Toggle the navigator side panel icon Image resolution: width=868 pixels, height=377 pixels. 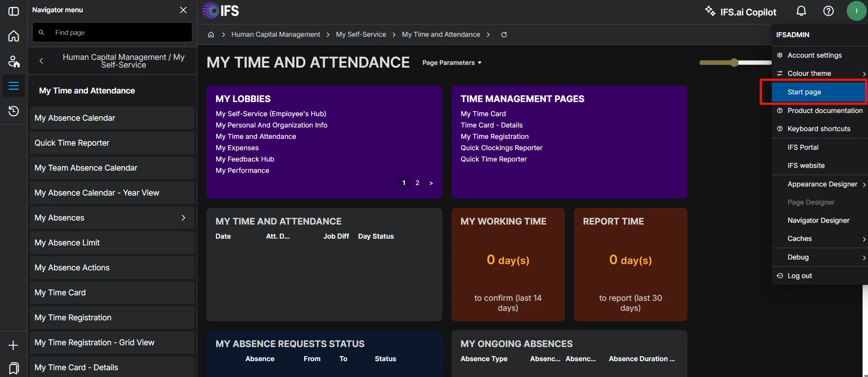pyautogui.click(x=14, y=11)
